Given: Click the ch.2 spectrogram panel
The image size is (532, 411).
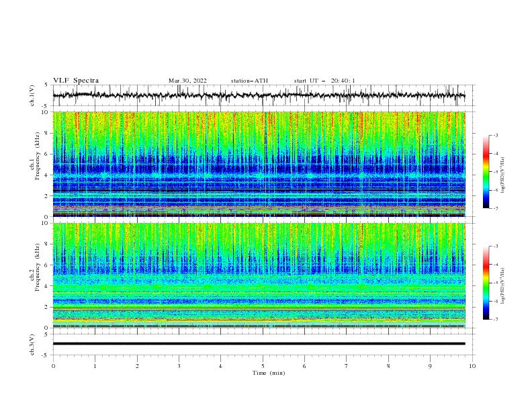Looking at the screenshot, I should tap(259, 275).
